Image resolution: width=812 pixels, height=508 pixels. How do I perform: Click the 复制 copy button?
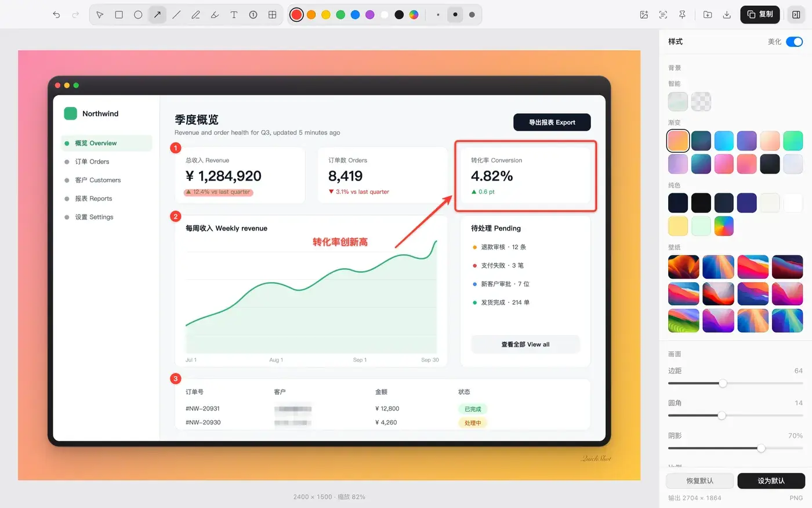click(x=760, y=15)
